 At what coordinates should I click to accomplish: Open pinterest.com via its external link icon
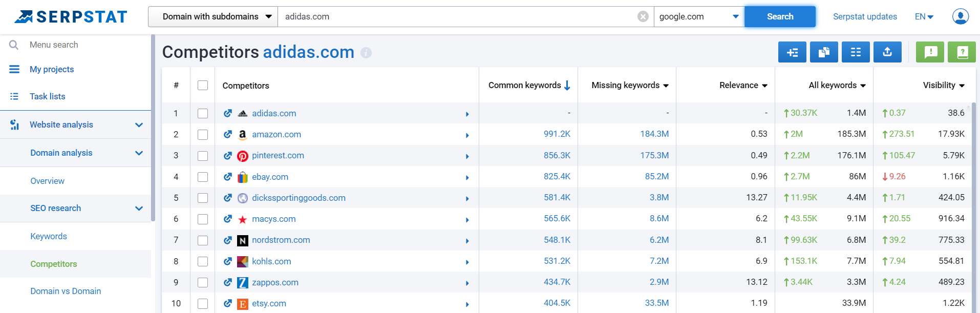[x=228, y=155]
